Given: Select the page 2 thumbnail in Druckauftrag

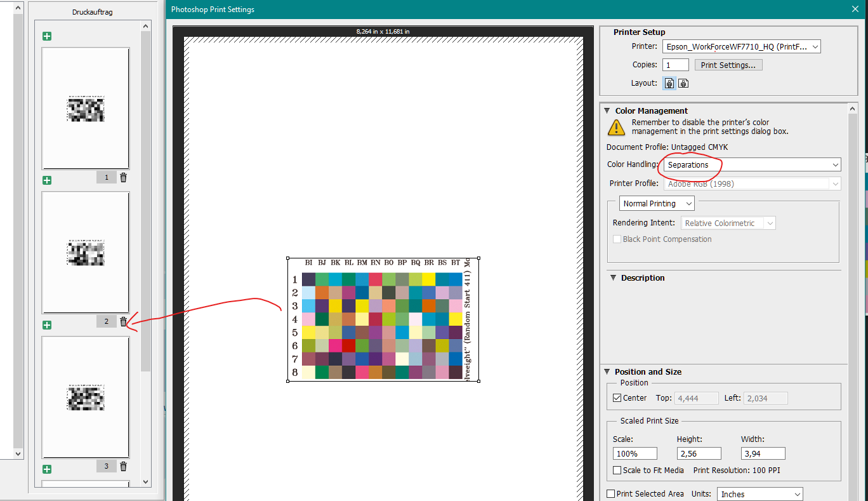Looking at the screenshot, I should pyautogui.click(x=86, y=252).
